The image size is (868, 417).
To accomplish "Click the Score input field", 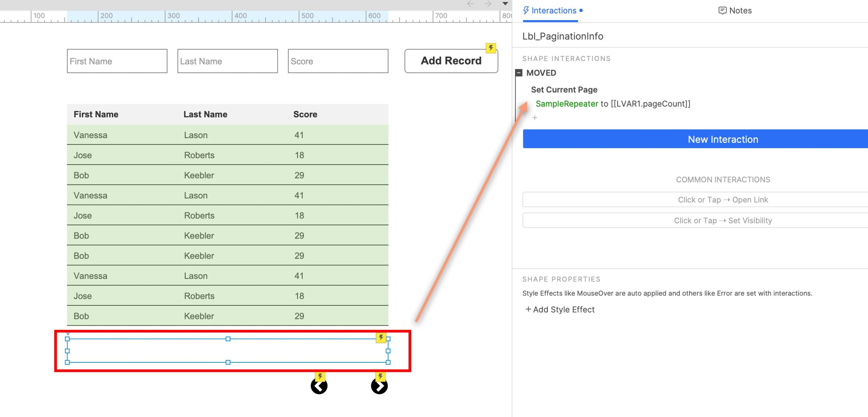I will click(338, 61).
